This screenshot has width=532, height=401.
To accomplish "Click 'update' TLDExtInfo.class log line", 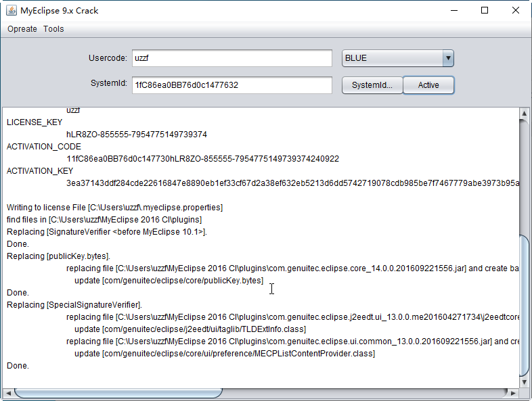I will (190, 329).
